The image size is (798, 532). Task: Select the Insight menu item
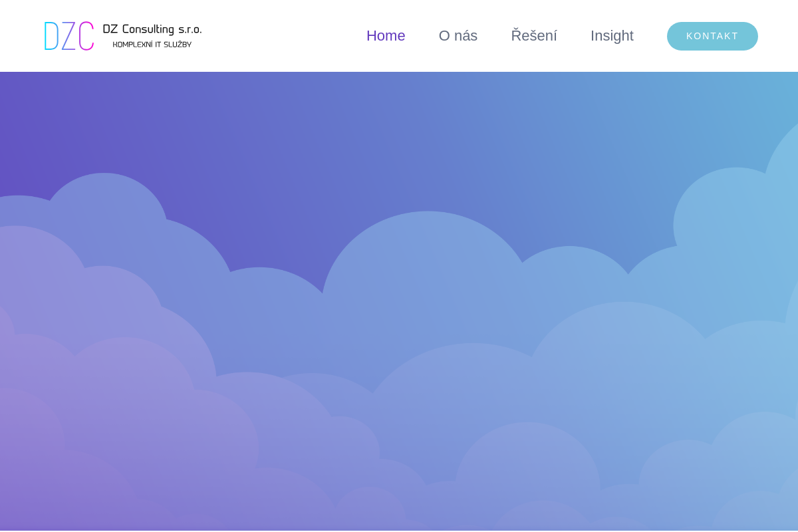pos(612,36)
